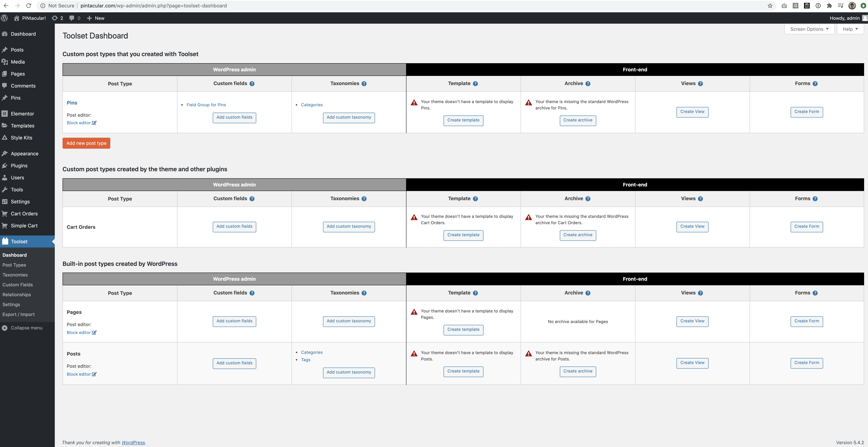
Task: Open Field Group for Pins link
Action: pyautogui.click(x=206, y=105)
